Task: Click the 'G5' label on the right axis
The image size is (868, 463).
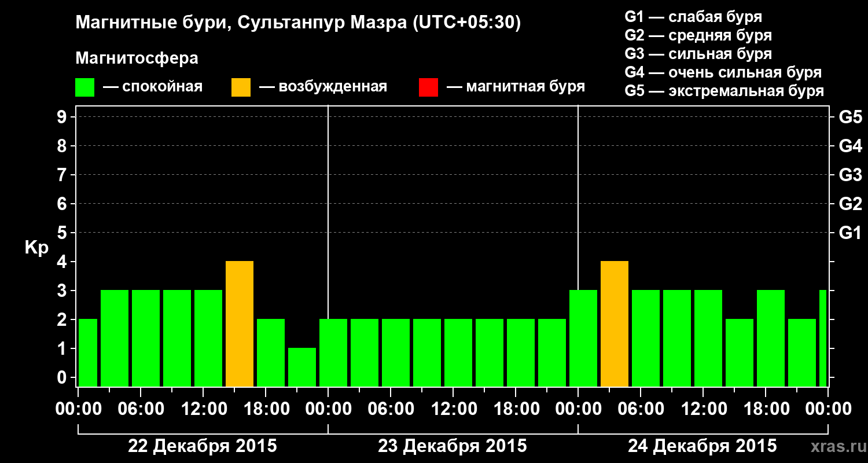Action: tap(851, 117)
